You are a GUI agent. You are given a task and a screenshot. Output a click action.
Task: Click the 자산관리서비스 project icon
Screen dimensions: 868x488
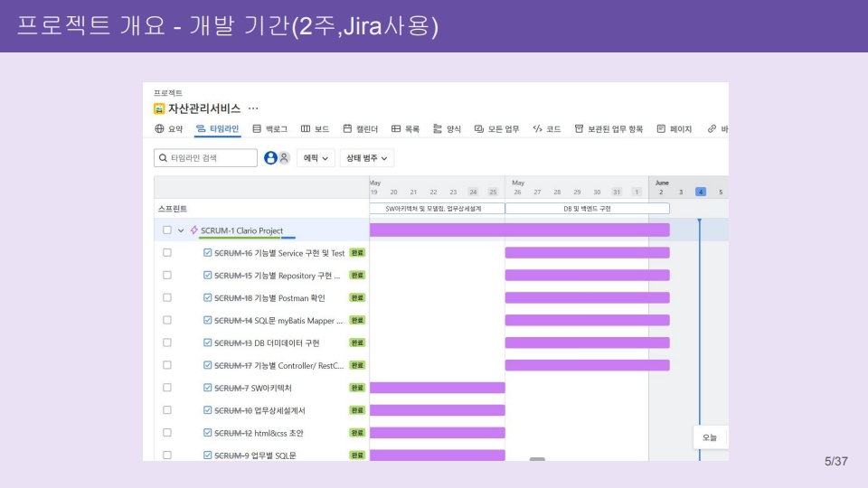(159, 108)
